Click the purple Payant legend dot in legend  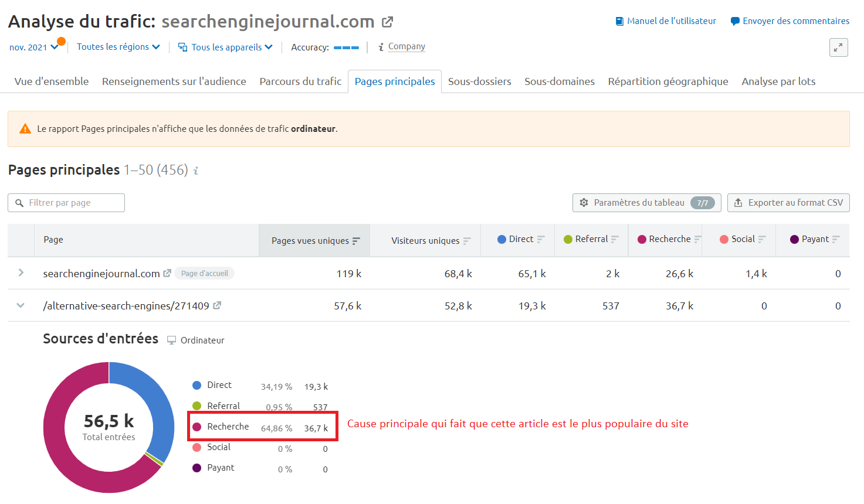197,468
